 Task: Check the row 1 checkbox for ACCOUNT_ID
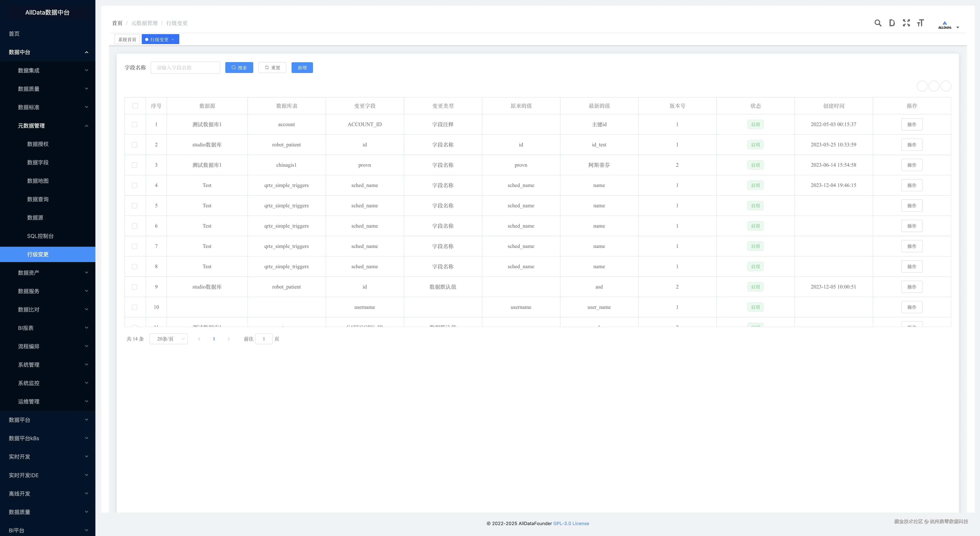tap(134, 124)
